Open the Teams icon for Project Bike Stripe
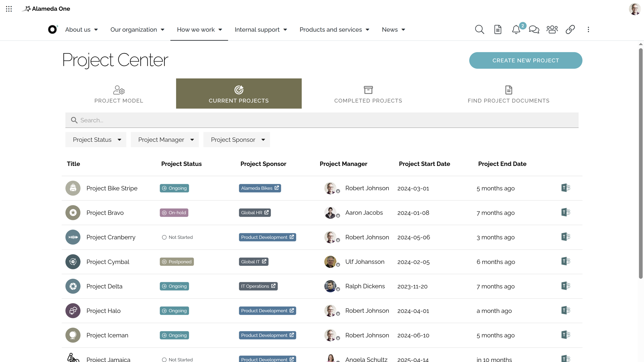Screen dimensions: 644x362 pos(566,188)
